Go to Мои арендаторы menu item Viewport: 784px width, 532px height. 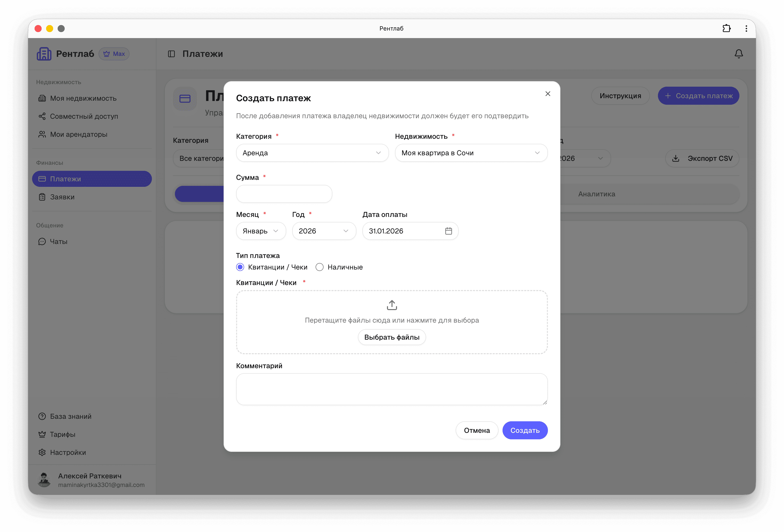tap(79, 134)
